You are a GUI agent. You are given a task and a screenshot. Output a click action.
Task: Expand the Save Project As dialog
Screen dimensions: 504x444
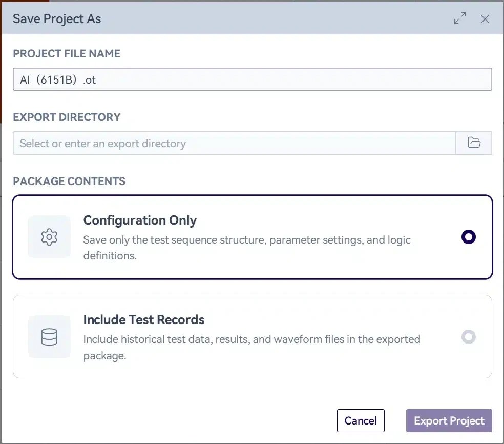point(460,18)
